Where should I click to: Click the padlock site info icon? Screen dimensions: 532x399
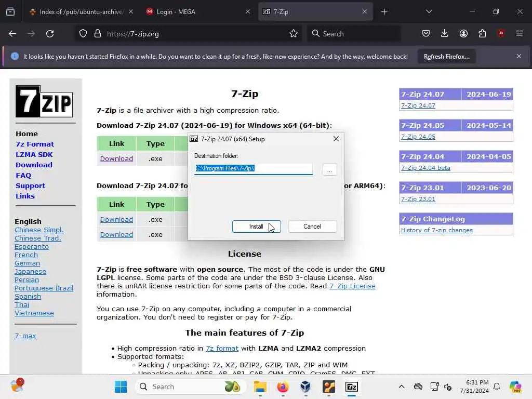coord(98,34)
